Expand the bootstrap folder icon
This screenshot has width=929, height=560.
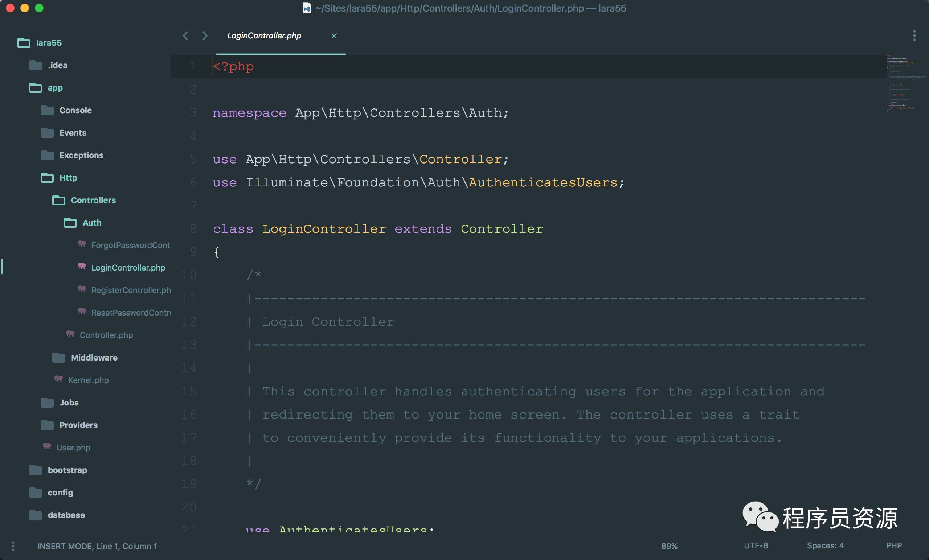[x=36, y=470]
